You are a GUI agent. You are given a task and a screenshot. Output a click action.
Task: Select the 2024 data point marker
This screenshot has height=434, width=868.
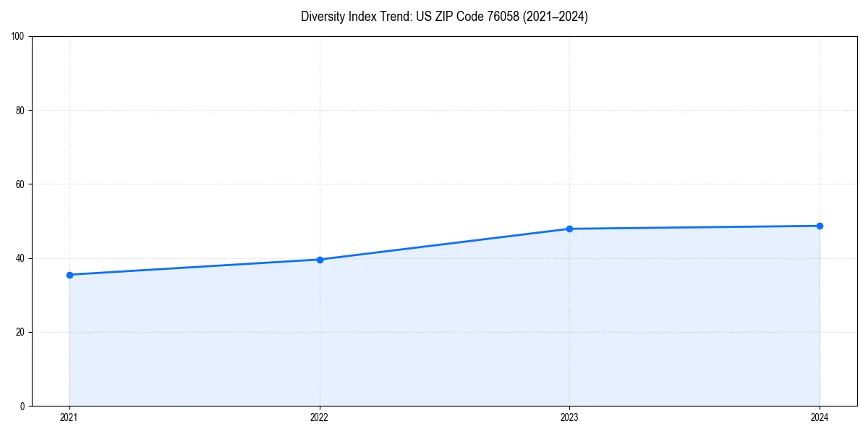(x=820, y=225)
